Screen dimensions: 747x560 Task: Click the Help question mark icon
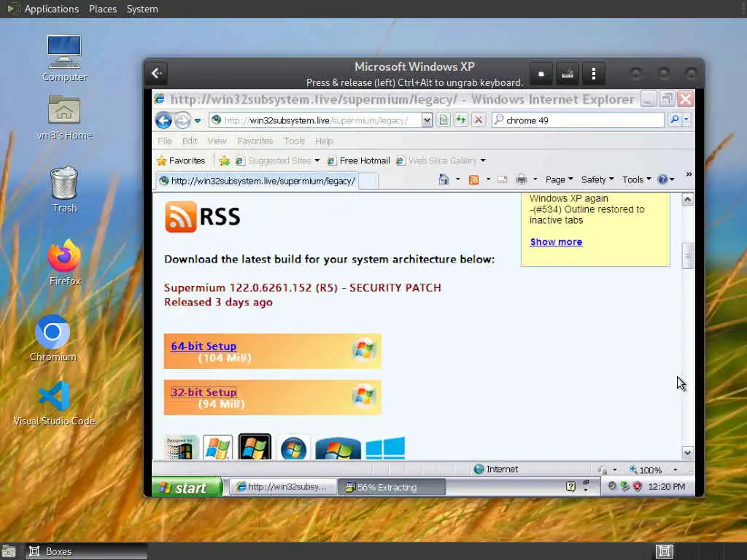[662, 179]
